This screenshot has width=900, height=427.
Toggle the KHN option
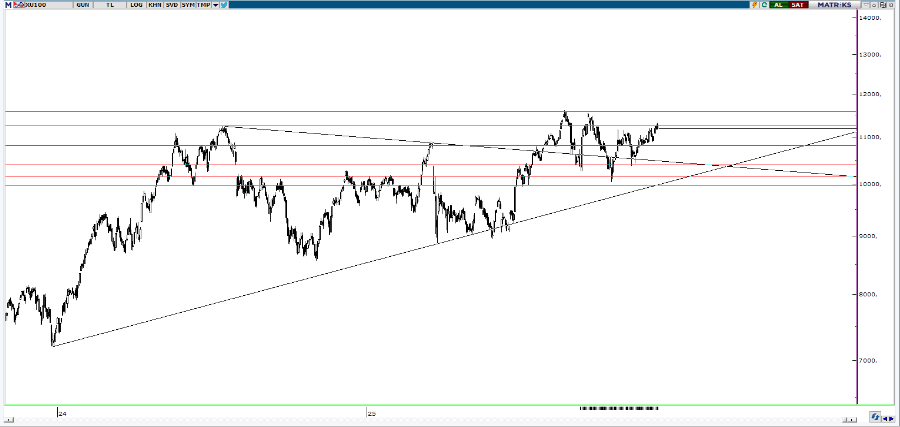(155, 5)
